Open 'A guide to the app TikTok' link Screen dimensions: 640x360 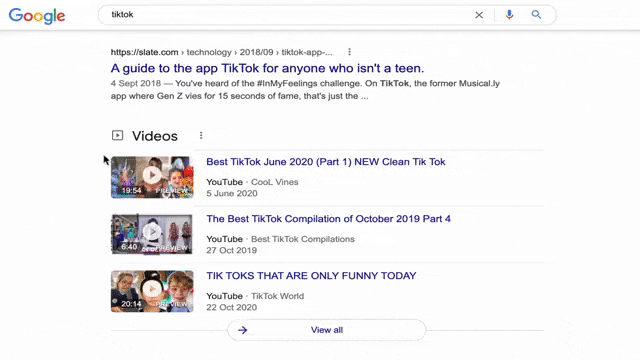click(x=267, y=68)
